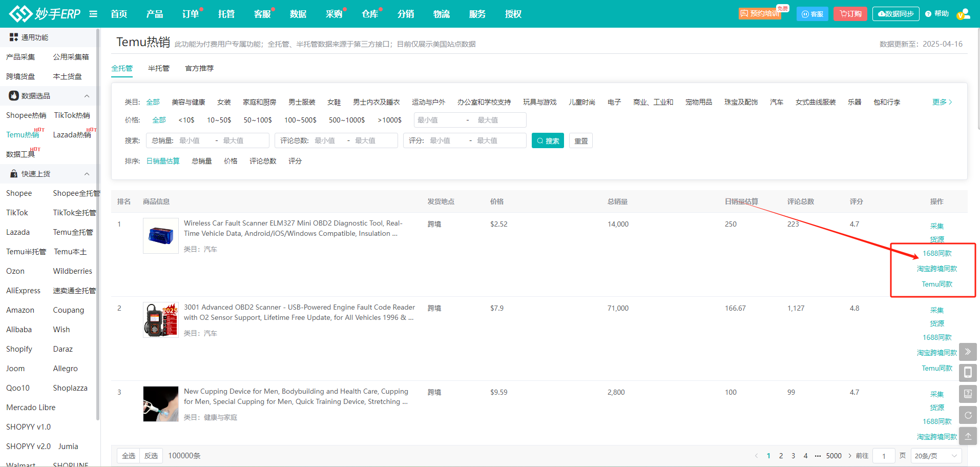Image resolution: width=980 pixels, height=467 pixels.
Task: Filter by 汽车 category
Action: tap(777, 102)
